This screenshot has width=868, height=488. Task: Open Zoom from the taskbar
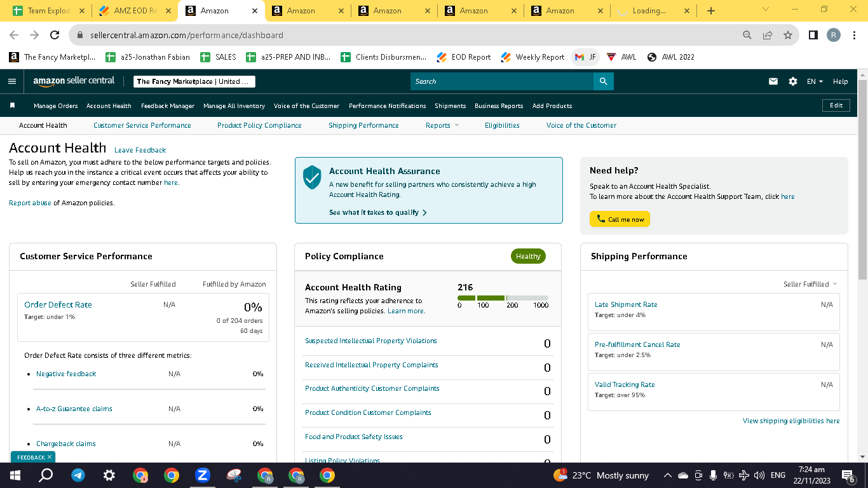[203, 475]
